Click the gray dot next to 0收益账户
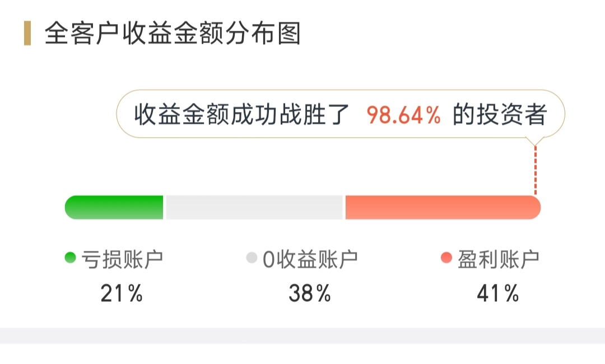This screenshot has width=605, height=364. [252, 258]
